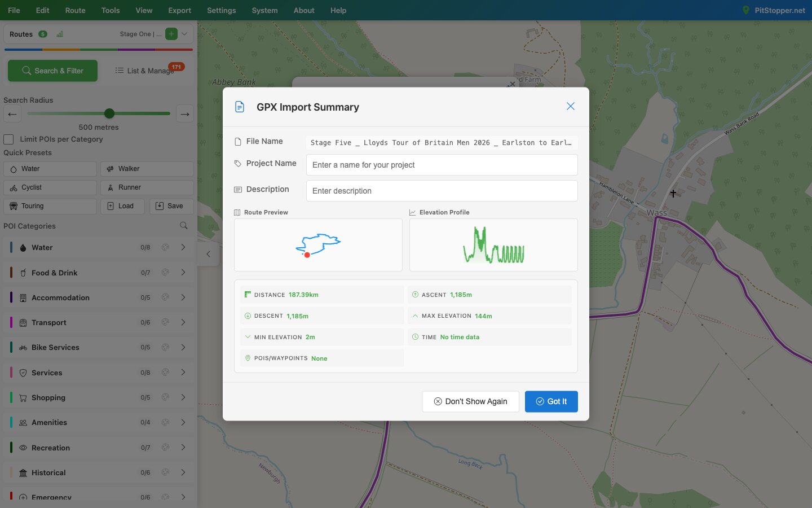Click into the Description field
Viewport: 812px width, 508px height.
click(442, 191)
